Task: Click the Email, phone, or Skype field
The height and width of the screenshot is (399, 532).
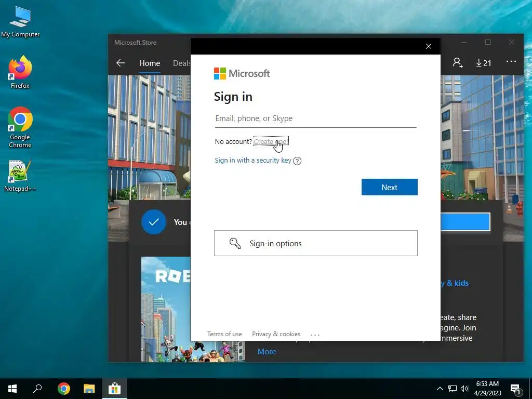Action: coord(315,118)
